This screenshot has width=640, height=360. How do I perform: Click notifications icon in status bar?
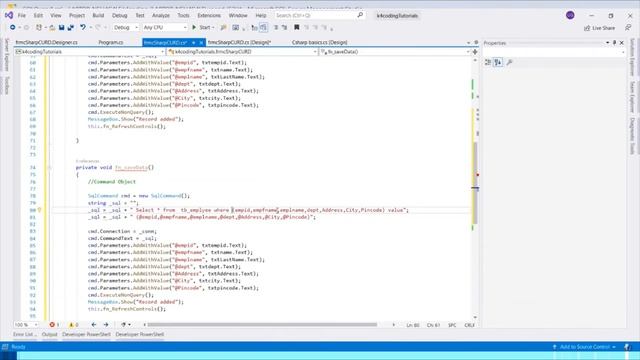coord(627,347)
